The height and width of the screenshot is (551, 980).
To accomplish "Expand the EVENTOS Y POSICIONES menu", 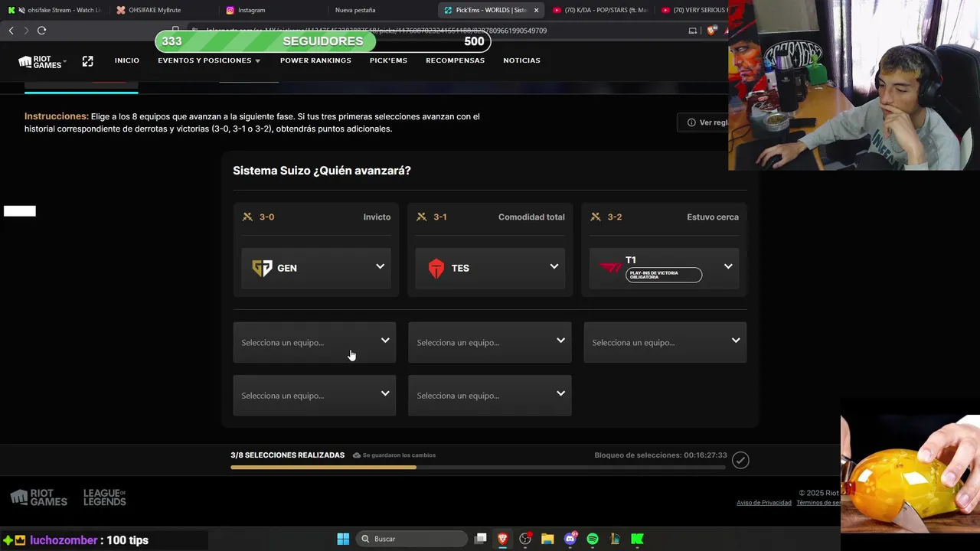I will (209, 60).
